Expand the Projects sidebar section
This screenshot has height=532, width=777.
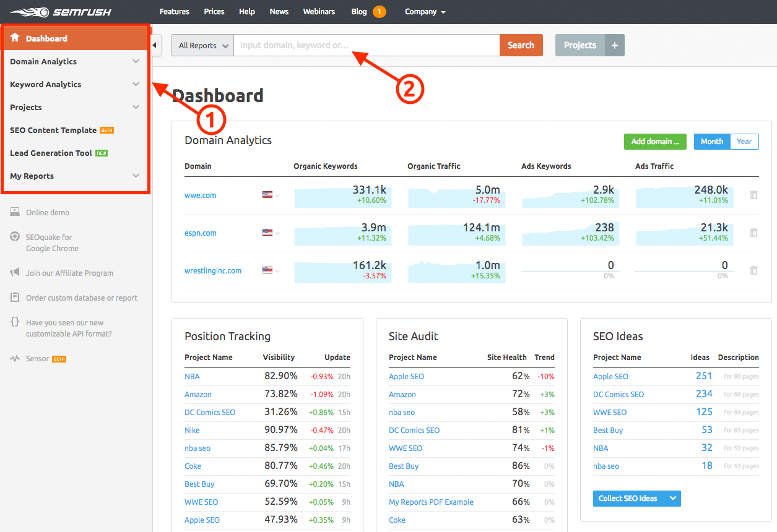point(136,107)
